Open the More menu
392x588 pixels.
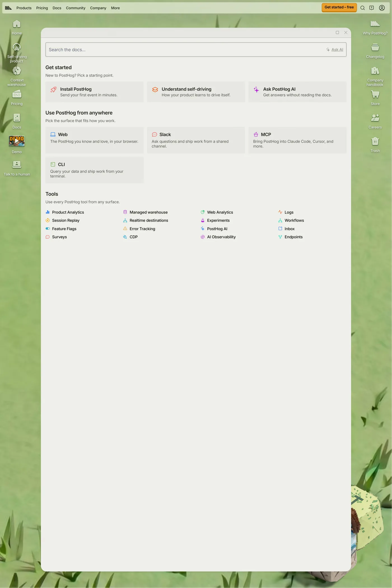(x=115, y=8)
